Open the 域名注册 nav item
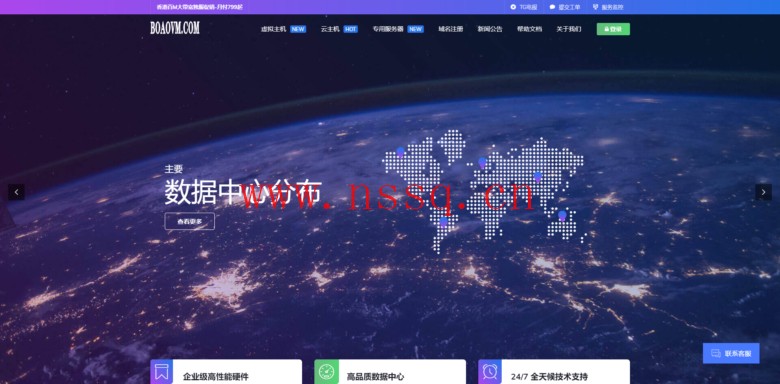The height and width of the screenshot is (384, 780). (x=450, y=29)
